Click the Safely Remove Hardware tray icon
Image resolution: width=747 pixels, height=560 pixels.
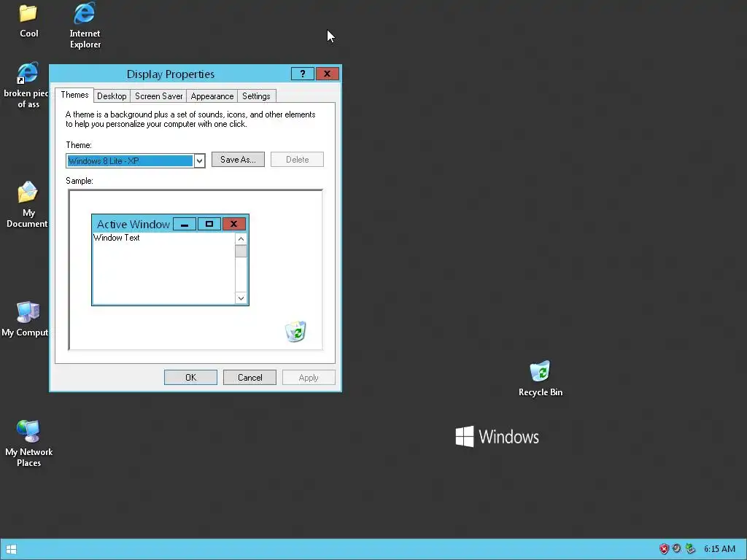click(690, 549)
